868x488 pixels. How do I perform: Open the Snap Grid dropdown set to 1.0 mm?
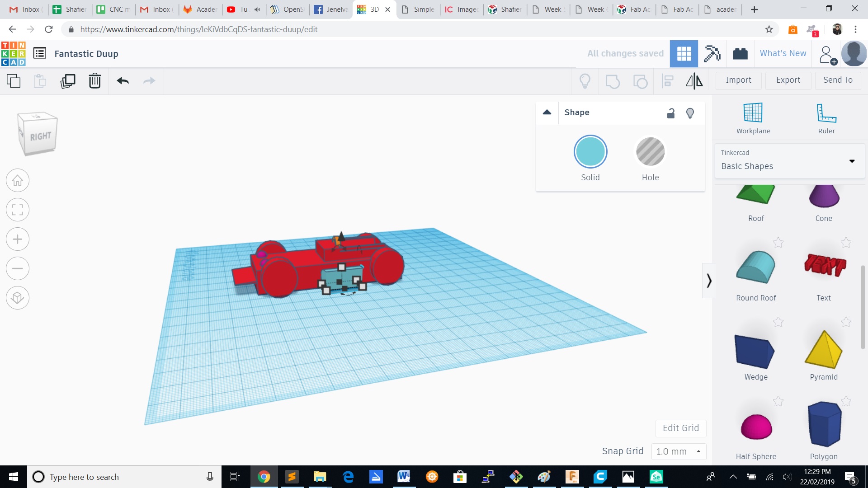[x=678, y=451]
